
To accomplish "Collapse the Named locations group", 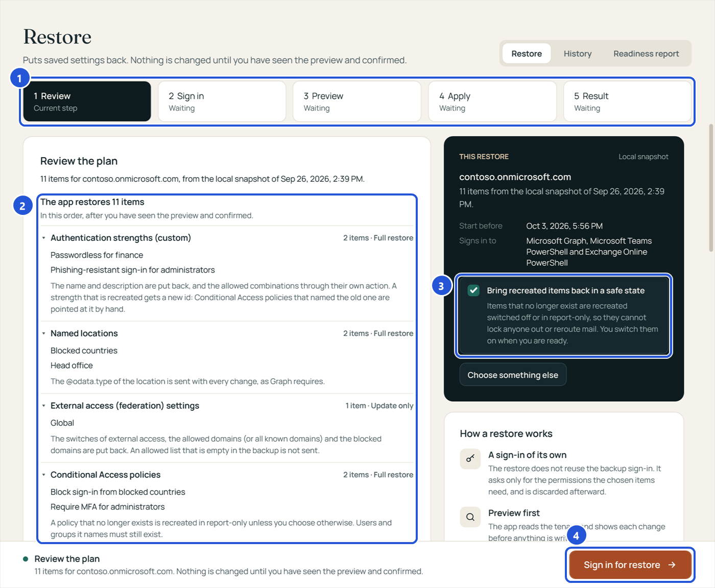I will (44, 333).
